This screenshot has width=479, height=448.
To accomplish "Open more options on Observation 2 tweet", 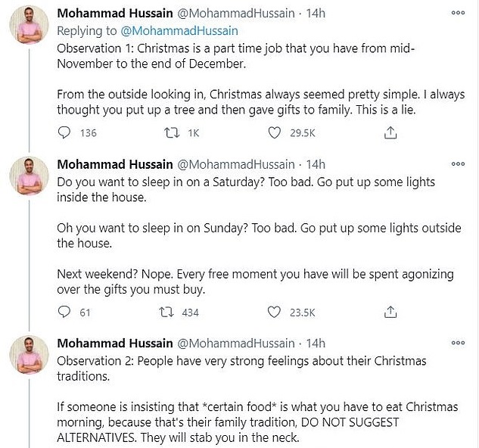I will 459,344.
